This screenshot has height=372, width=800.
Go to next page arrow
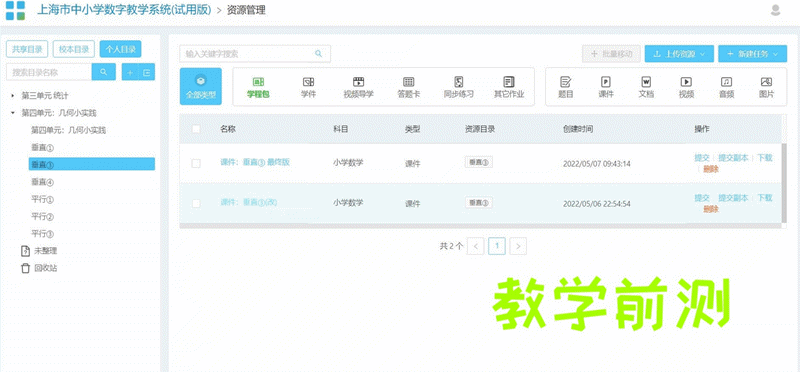[518, 246]
